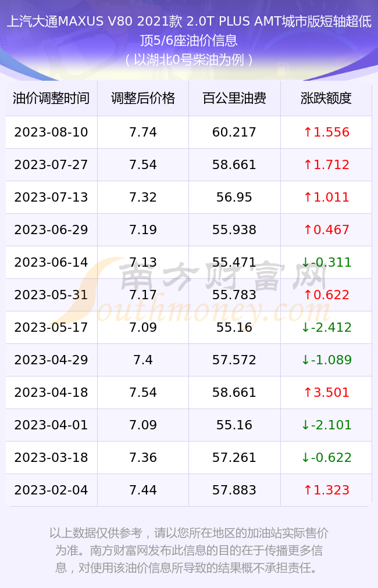Screen dimensions: 378x588
Task: Click the red ↑1.556 change value
Action: [326, 132]
